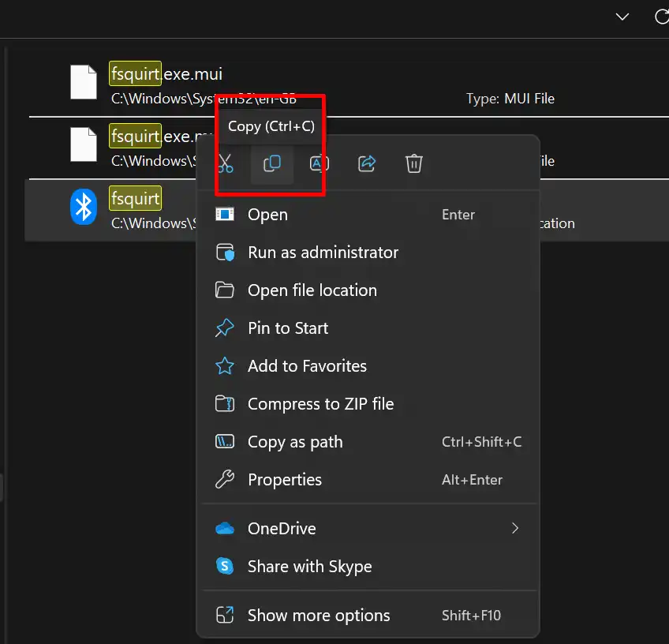Select Open from the context menu
Image resolution: width=669 pixels, height=644 pixels.
(369, 214)
